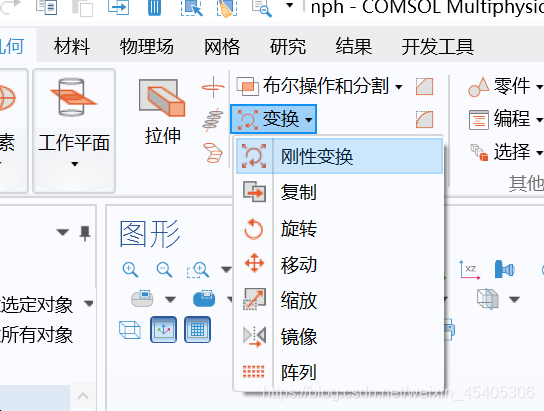Click the blue scene view icon
This screenshot has width=544, height=411.
[x=204, y=299]
